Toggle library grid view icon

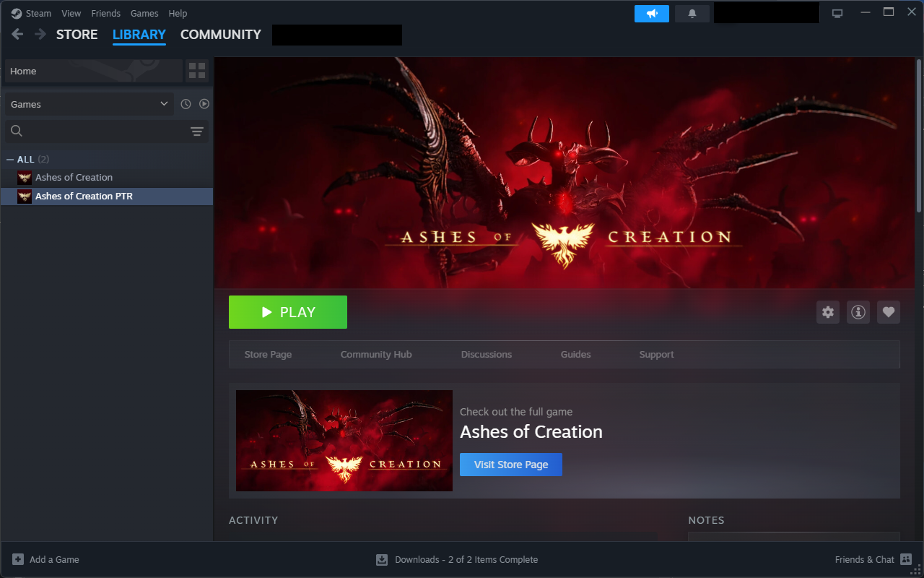[196, 71]
